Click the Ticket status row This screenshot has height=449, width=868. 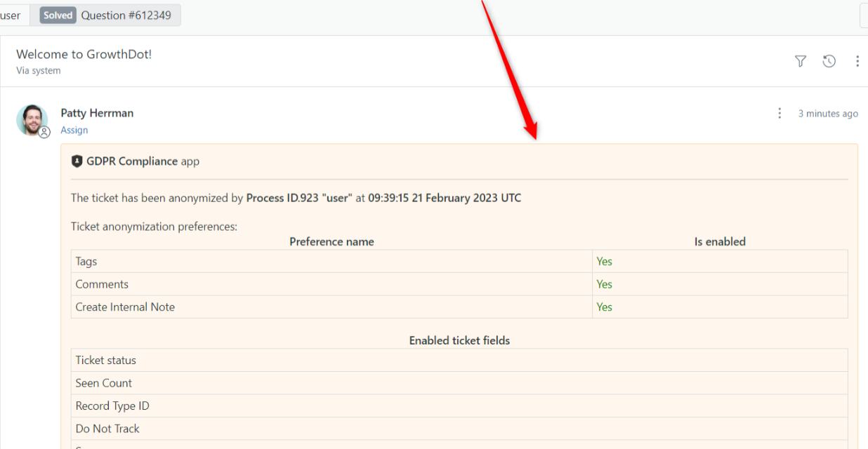pyautogui.click(x=459, y=360)
